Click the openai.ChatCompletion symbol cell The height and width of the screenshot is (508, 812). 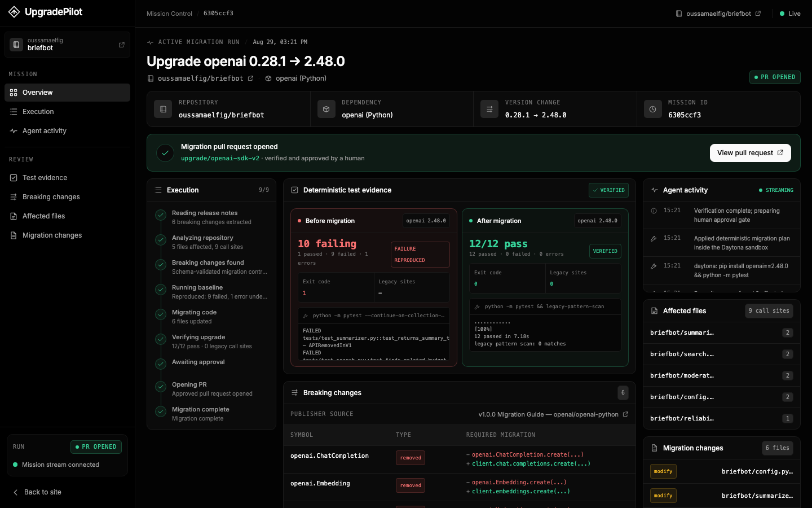(329, 456)
